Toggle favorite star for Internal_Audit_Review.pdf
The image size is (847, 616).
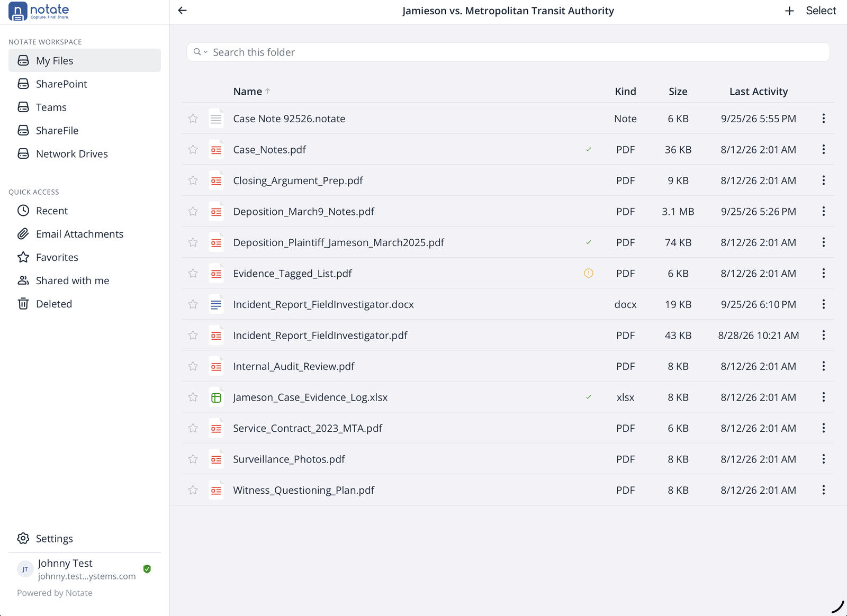[193, 366]
